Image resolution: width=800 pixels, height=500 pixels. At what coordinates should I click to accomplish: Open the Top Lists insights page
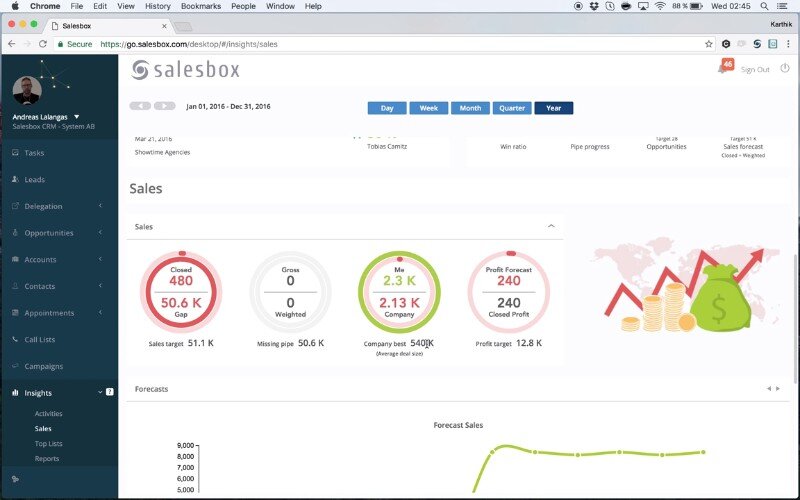tap(48, 443)
